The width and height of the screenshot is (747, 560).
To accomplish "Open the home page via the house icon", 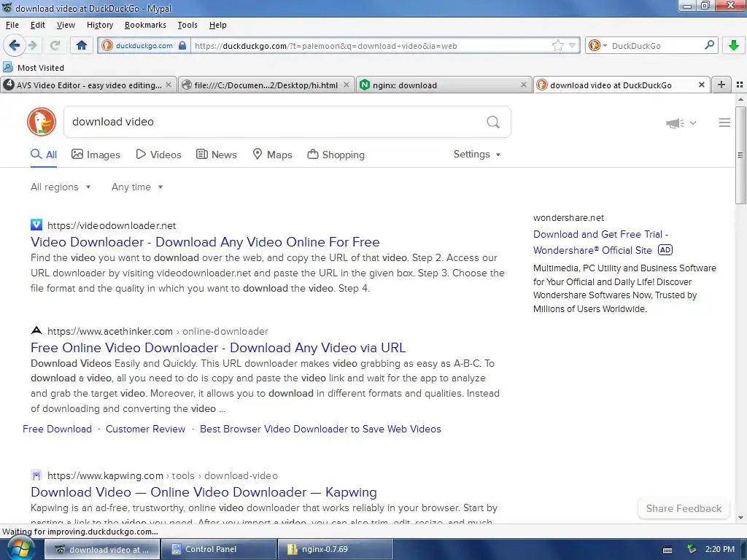I will click(x=82, y=45).
